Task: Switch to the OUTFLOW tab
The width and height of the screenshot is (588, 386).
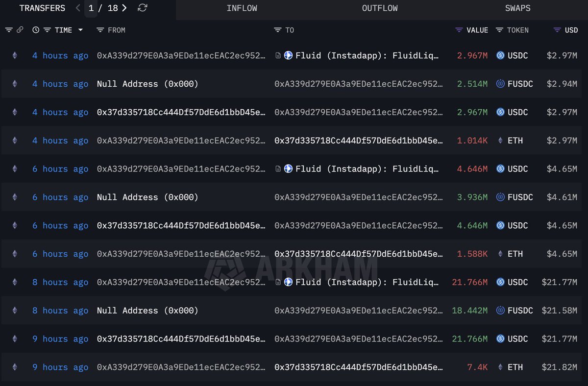Action: point(380,8)
